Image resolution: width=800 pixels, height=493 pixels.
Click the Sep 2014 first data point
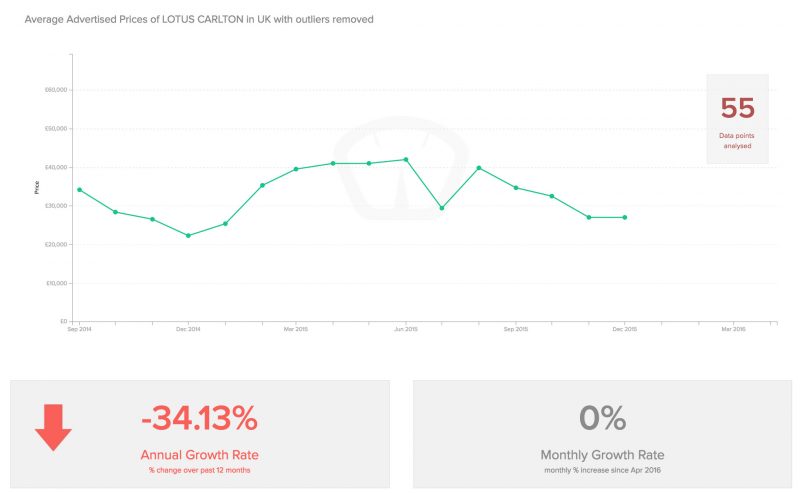[x=79, y=190]
